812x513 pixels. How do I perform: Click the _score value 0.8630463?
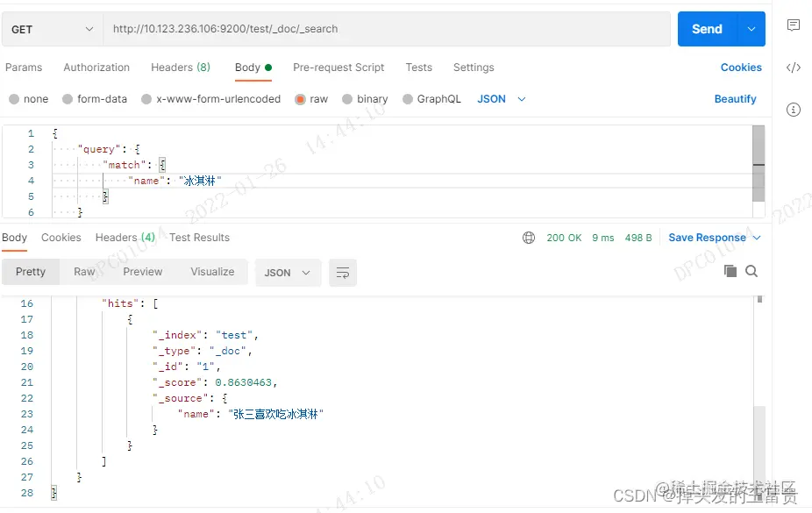[x=244, y=382]
